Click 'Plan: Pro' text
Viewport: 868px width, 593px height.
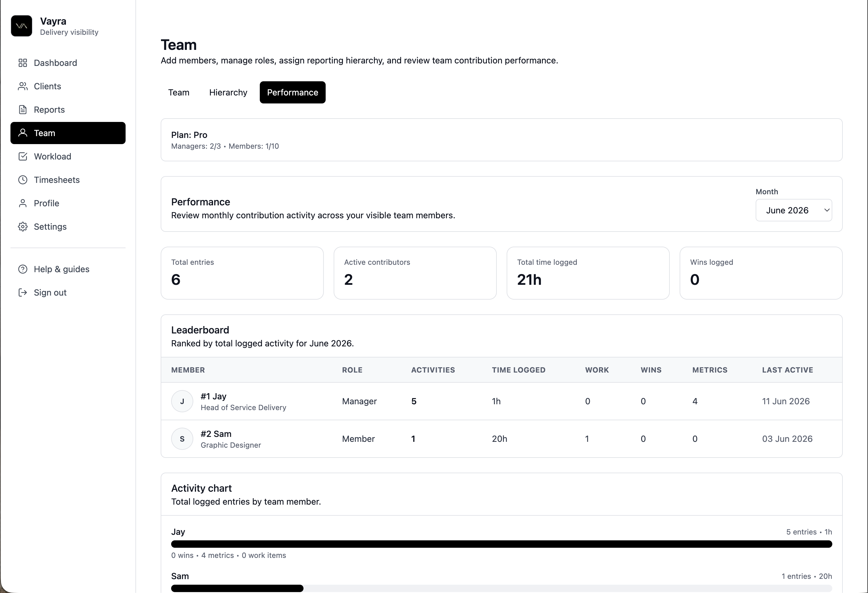[x=189, y=135]
